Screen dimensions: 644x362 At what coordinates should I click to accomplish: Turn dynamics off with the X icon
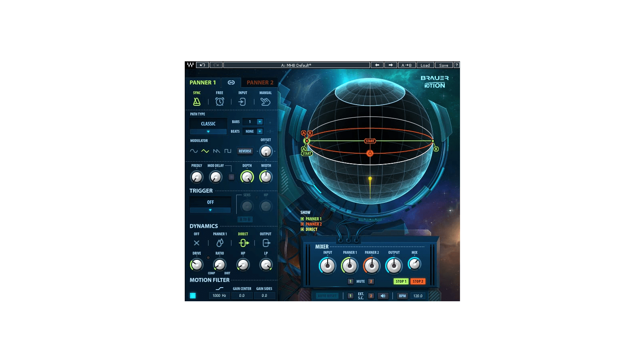(x=196, y=243)
